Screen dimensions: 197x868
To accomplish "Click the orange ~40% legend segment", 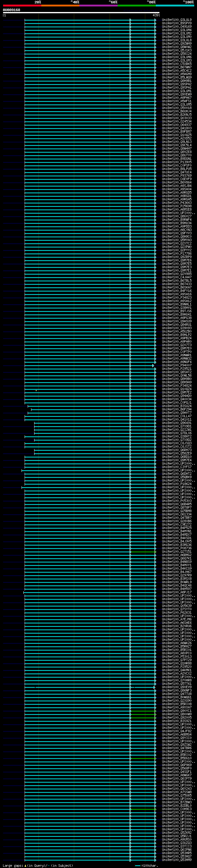I will click(x=60, y=6).
